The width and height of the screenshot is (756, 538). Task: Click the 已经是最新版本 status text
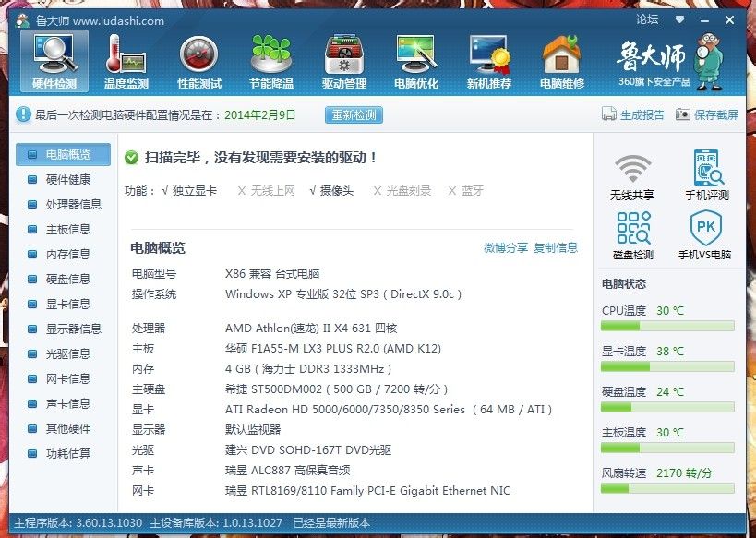331,523
